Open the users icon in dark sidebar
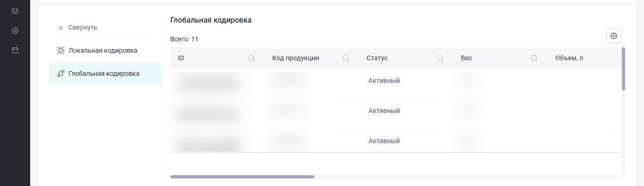The image size is (644, 186). coord(15,11)
